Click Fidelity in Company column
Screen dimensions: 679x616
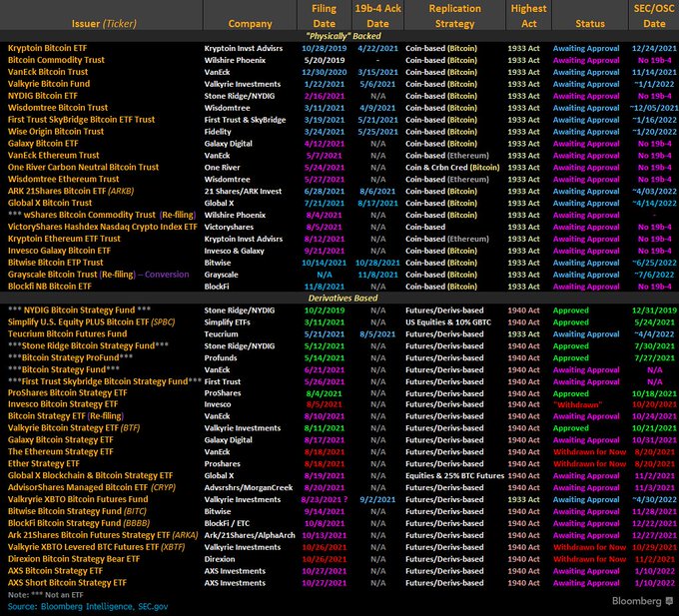coord(218,132)
